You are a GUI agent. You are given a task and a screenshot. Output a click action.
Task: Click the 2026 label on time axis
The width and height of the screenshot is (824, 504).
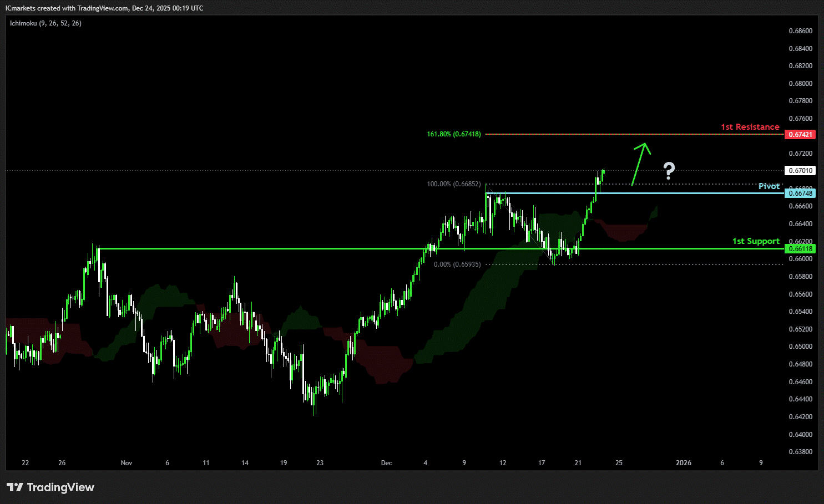point(684,463)
